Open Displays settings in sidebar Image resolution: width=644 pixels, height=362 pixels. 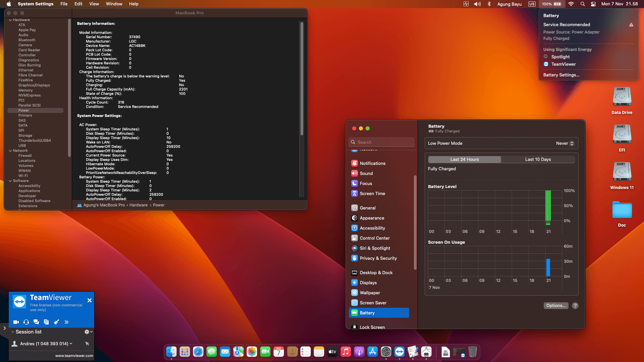[379, 283]
